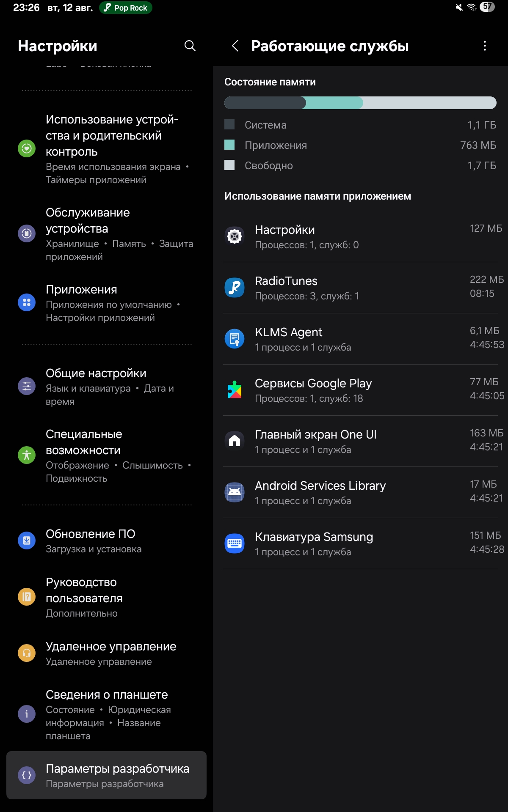Tap the Android Services Library icon
508x812 pixels.
[235, 492]
